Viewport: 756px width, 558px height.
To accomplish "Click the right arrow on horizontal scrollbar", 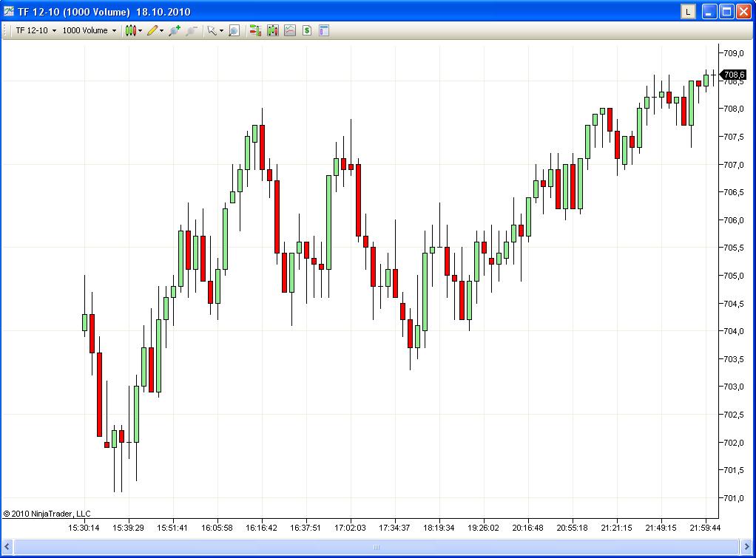I will click(x=746, y=547).
